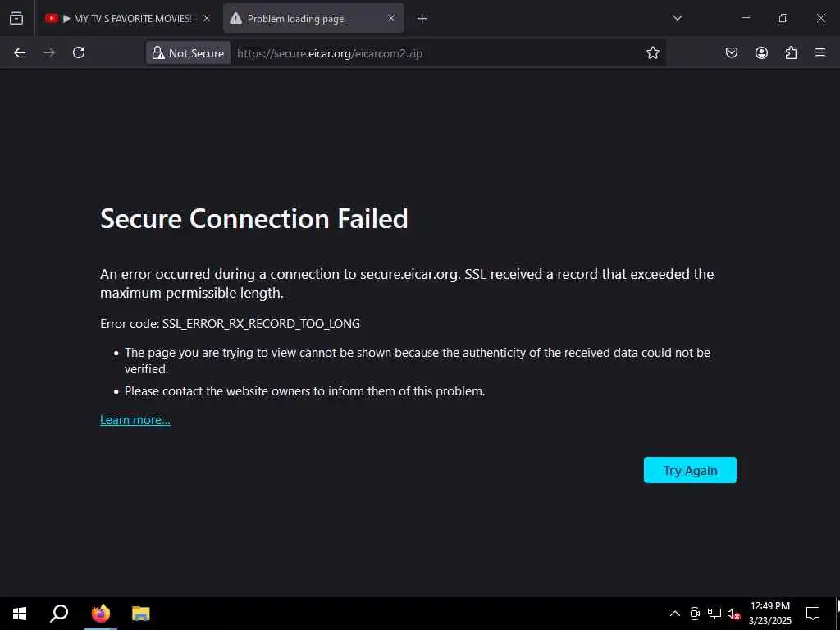Click the Not Secure site info button
Image resolution: width=840 pixels, height=630 pixels.
pyautogui.click(x=188, y=53)
